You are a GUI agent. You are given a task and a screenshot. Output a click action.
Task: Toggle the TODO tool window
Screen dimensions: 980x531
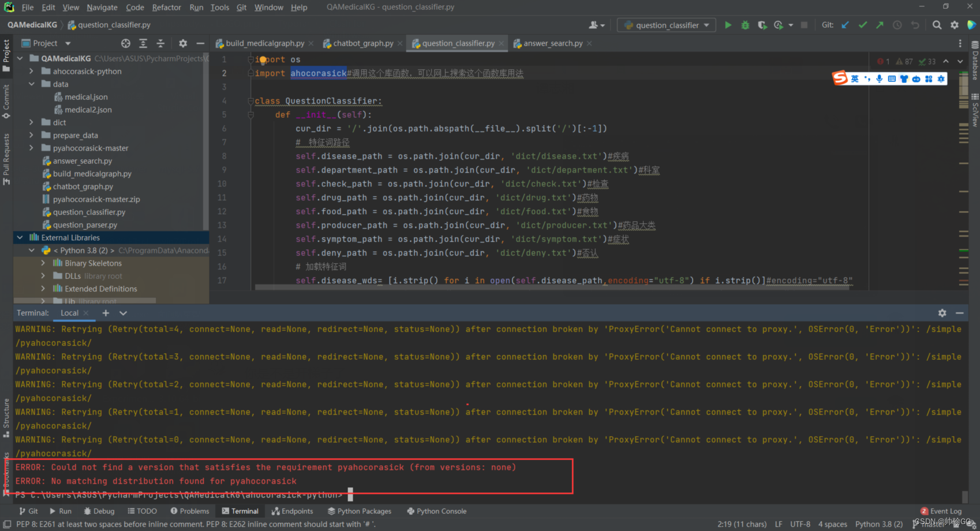point(142,511)
